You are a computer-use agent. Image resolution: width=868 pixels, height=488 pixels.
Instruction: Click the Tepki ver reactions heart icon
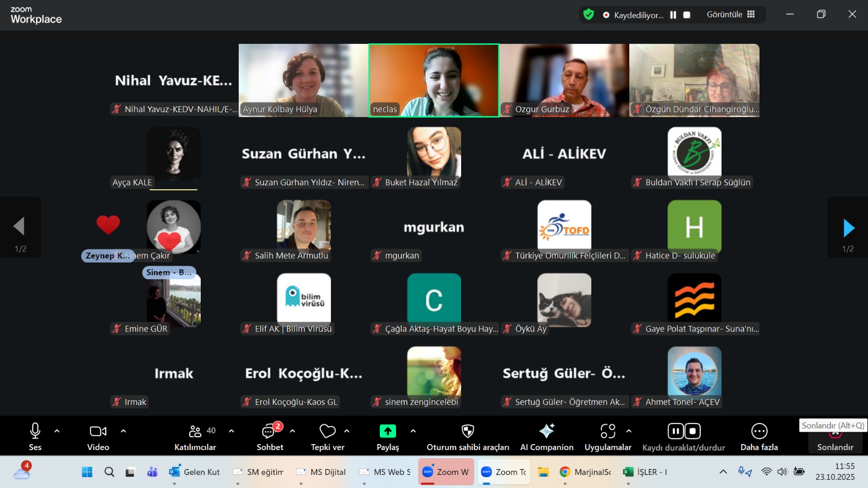coord(327,432)
